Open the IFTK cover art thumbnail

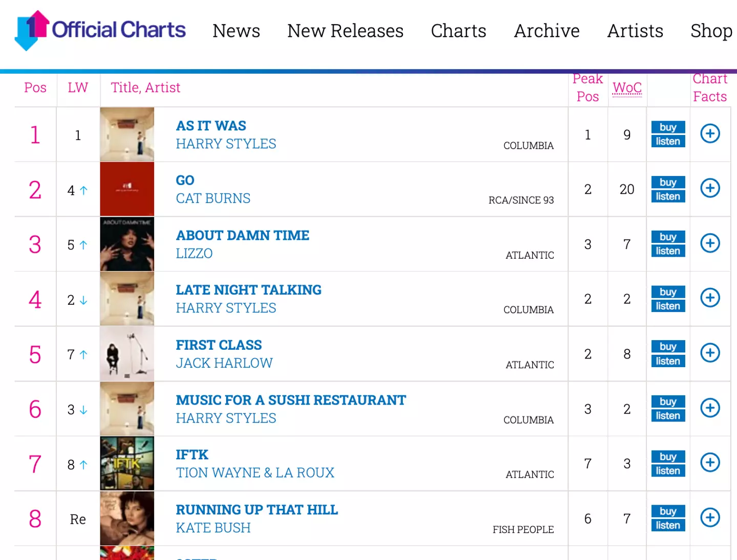coord(127,463)
